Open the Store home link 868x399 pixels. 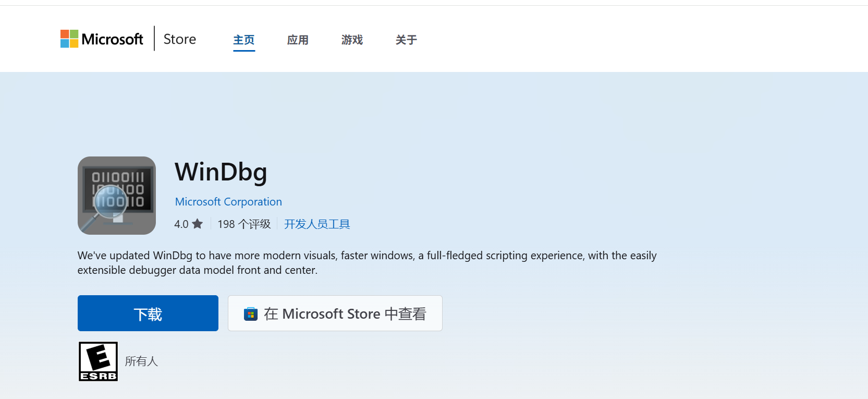pos(180,39)
